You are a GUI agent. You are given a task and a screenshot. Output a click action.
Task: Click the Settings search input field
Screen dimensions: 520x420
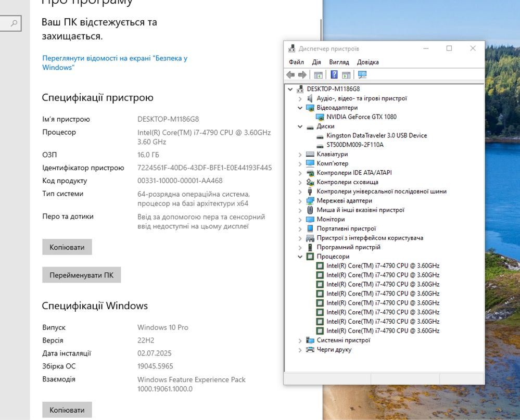point(10,23)
